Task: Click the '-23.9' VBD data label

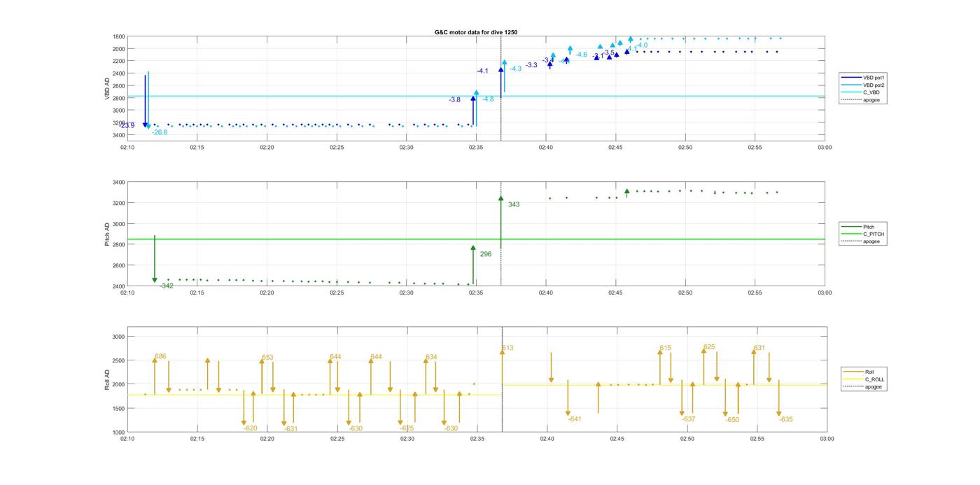Action: tap(127, 126)
